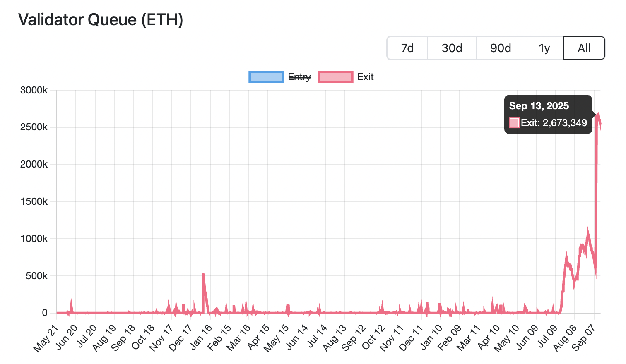Click the May 21 x-axis label
Screen dimensions: 626x364
pos(46,336)
